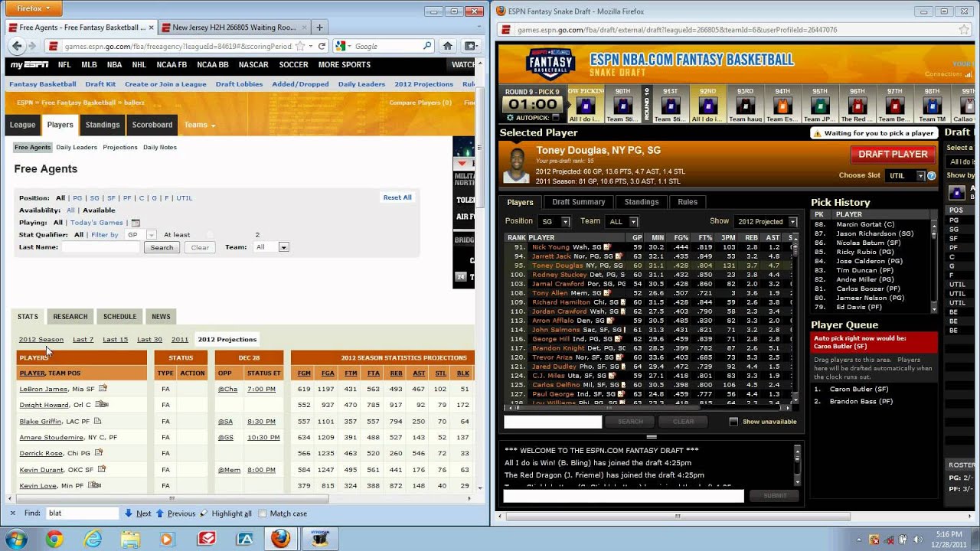Reload the Free Agents page
The image size is (980, 551).
322,46
